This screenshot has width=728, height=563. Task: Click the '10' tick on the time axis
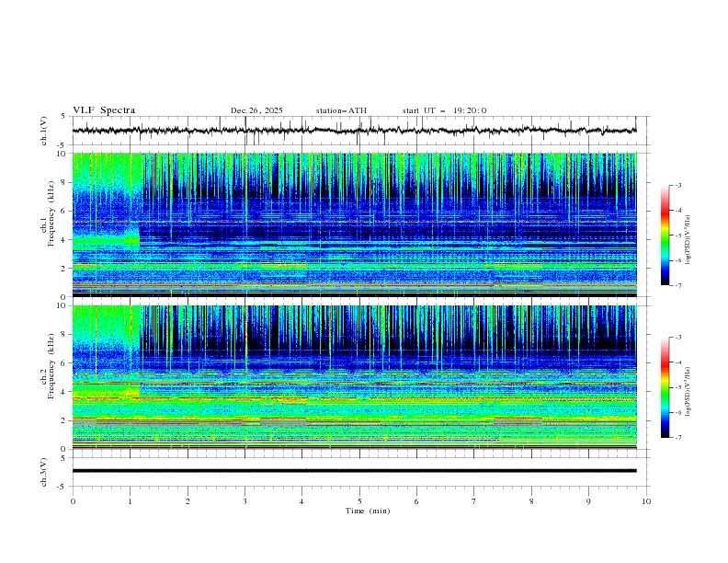[646, 501]
